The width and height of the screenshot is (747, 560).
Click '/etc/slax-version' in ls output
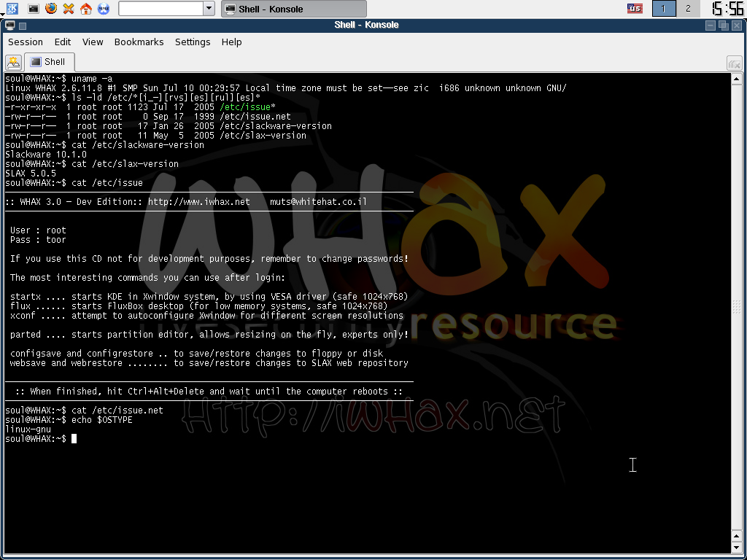click(x=263, y=136)
